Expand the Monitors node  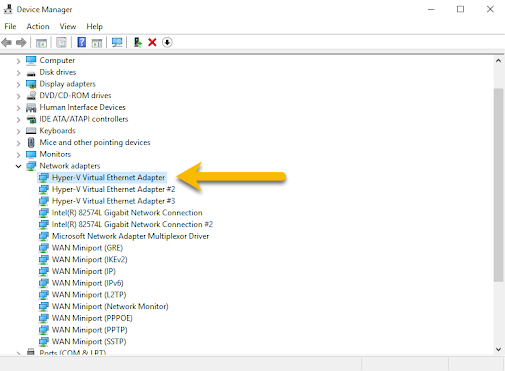tap(18, 155)
